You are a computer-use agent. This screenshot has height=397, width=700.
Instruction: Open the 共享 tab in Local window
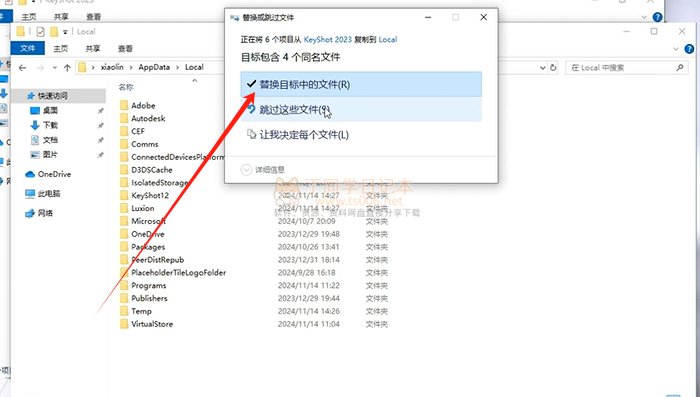[x=92, y=48]
